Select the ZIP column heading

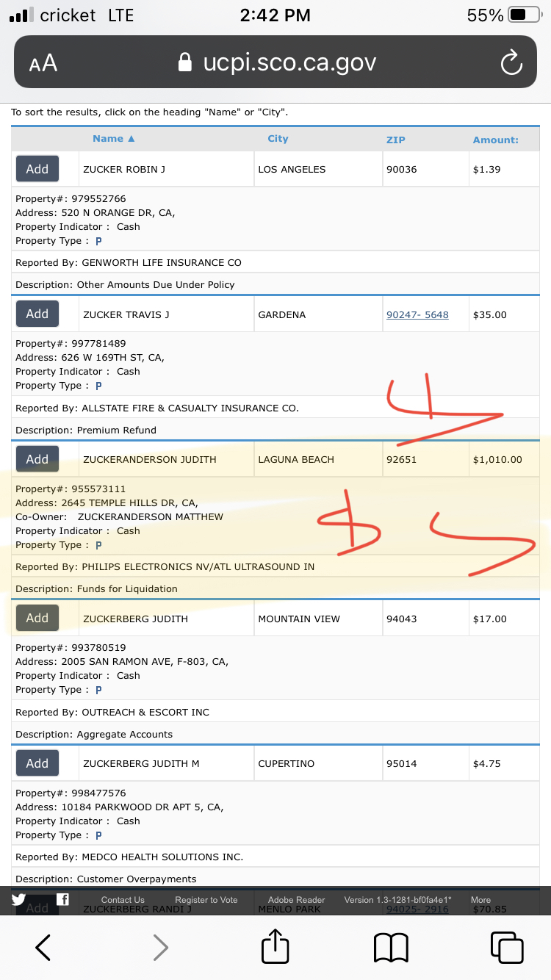[x=396, y=140]
